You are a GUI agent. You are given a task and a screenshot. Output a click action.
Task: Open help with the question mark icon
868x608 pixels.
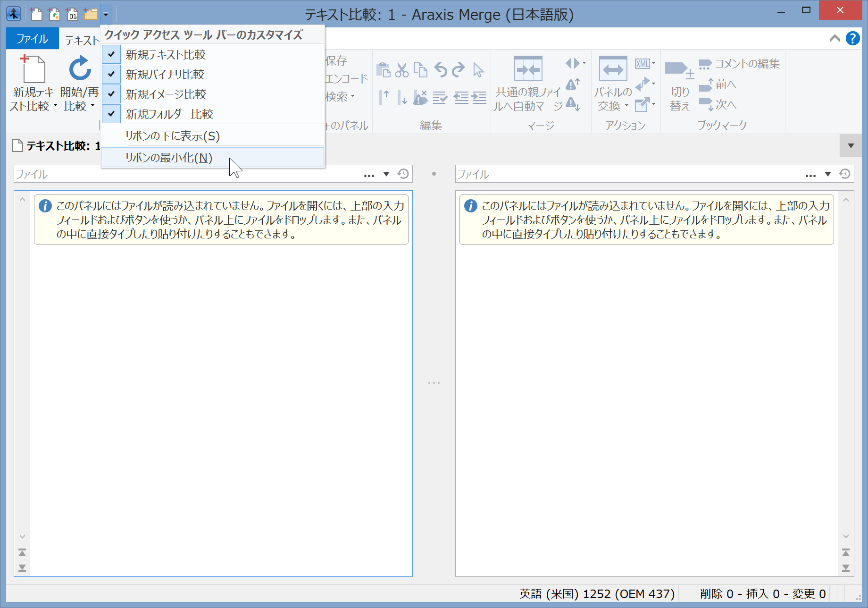tap(852, 38)
